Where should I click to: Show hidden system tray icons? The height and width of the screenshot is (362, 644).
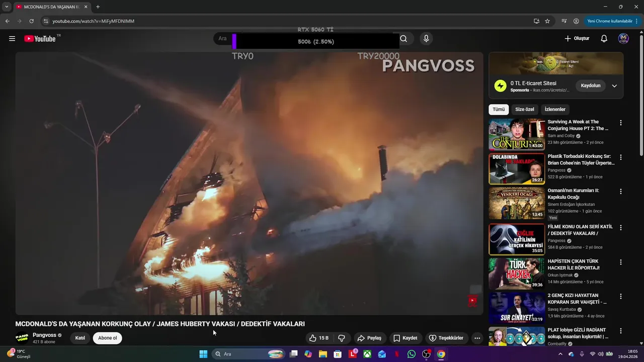point(560,354)
